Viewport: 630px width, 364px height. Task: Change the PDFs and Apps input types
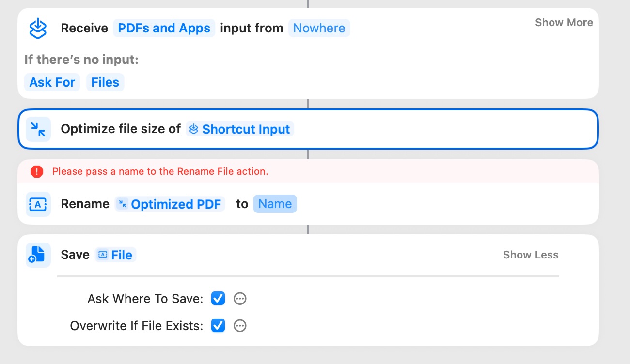164,28
